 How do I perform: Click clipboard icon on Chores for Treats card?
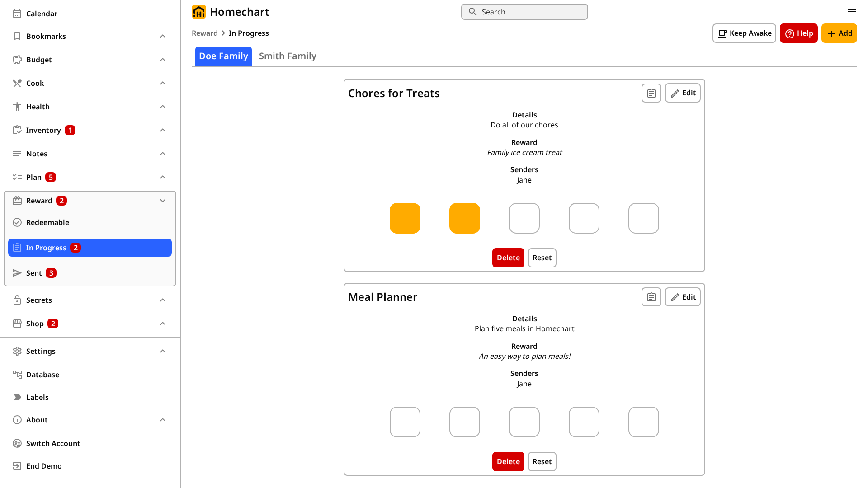651,93
